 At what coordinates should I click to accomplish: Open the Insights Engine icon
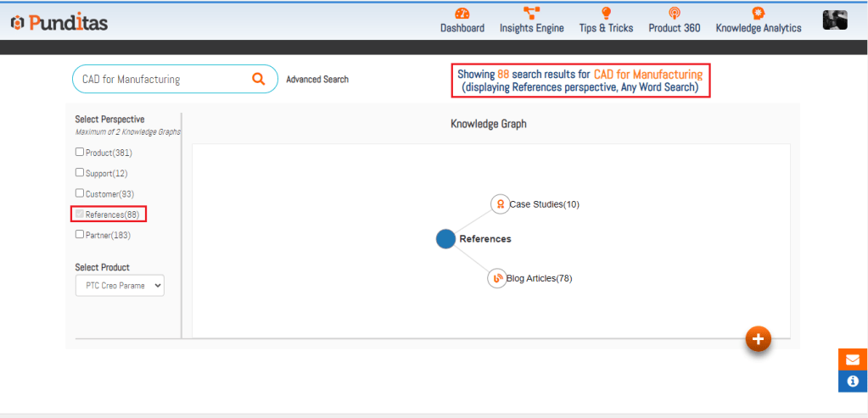pos(531,14)
